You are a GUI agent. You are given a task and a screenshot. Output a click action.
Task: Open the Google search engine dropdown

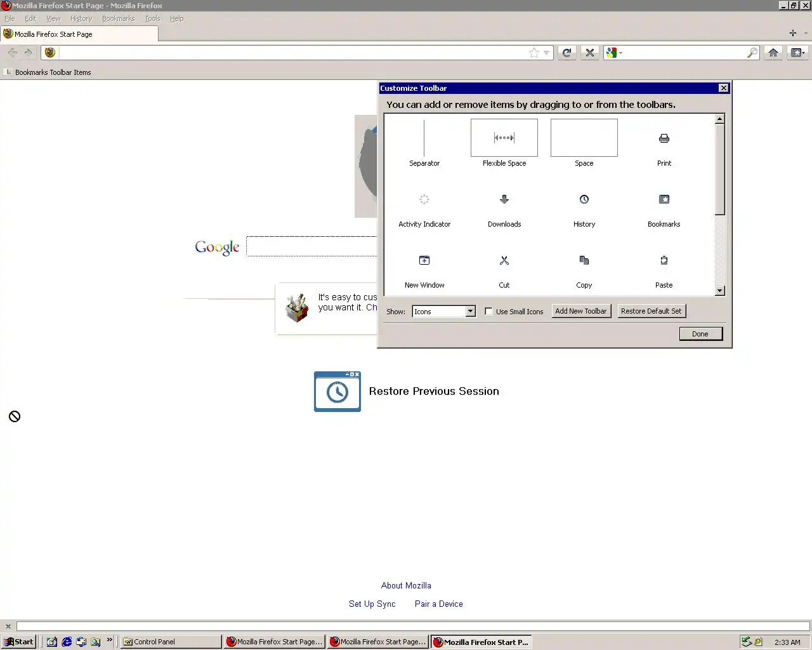pos(614,53)
